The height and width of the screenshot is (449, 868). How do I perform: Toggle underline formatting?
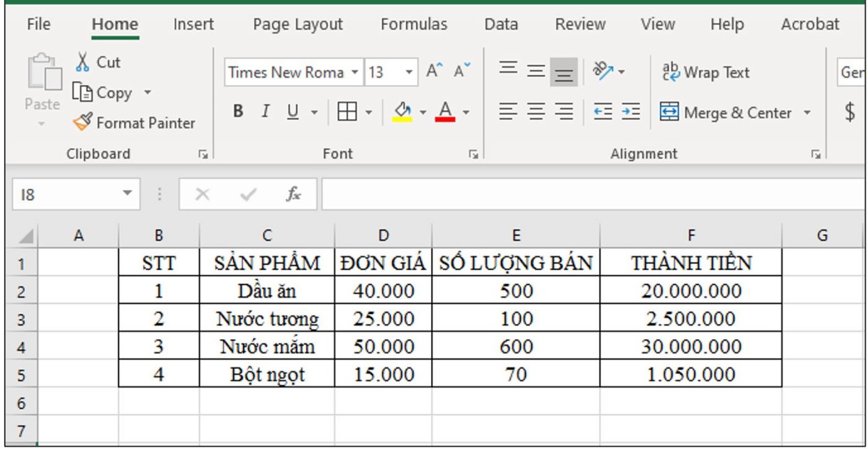293,112
